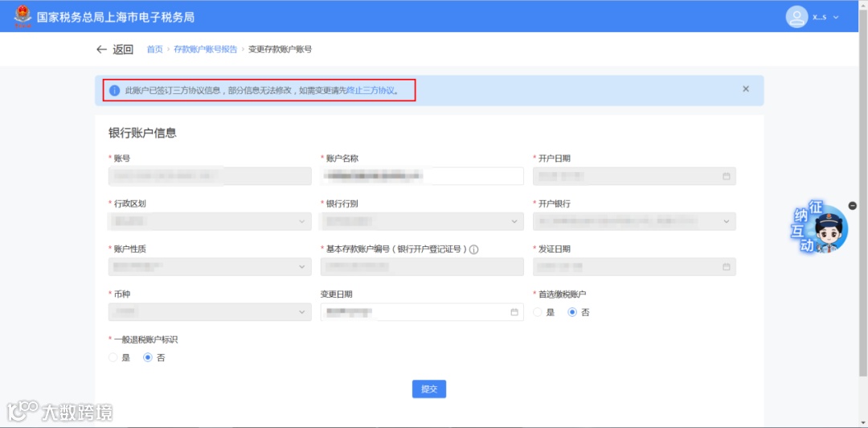
Task: Dismiss the notice banner with X
Action: click(746, 88)
